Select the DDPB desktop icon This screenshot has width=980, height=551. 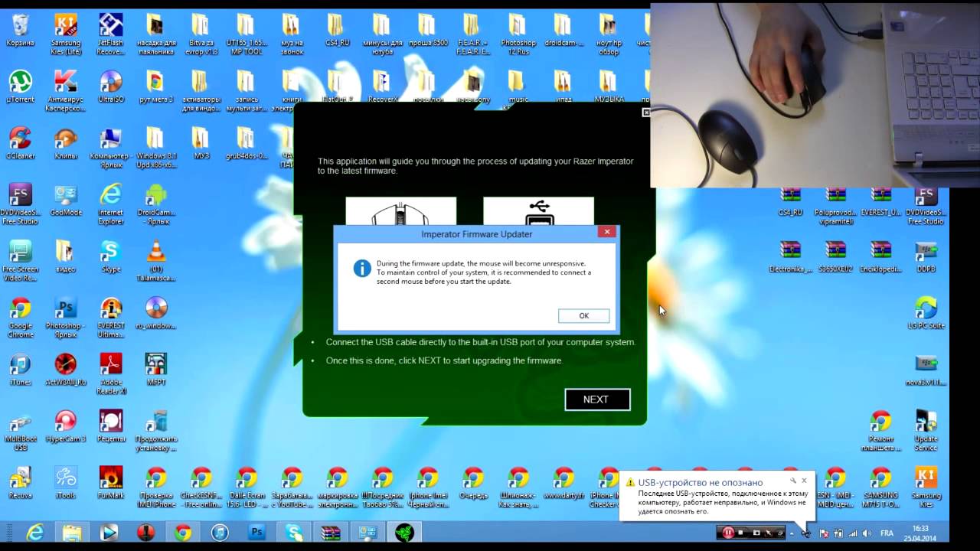click(926, 256)
